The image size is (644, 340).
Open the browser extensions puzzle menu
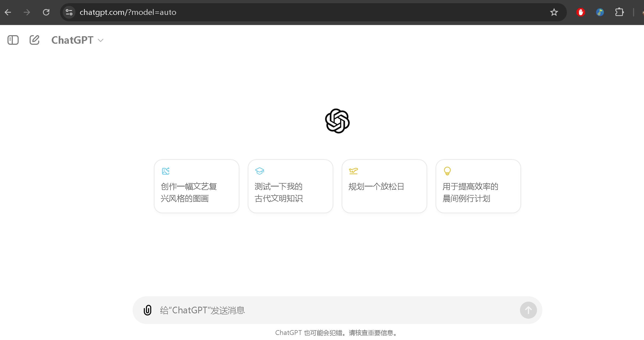pyautogui.click(x=619, y=12)
